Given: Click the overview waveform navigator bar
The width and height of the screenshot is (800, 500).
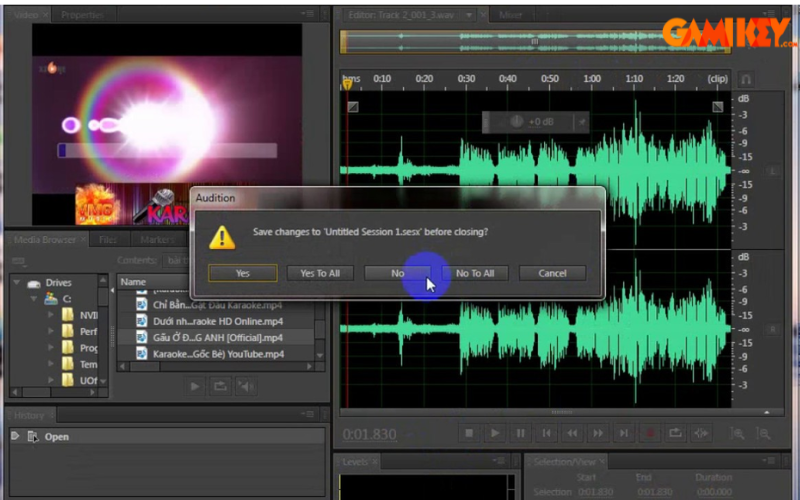Looking at the screenshot, I should [x=536, y=42].
